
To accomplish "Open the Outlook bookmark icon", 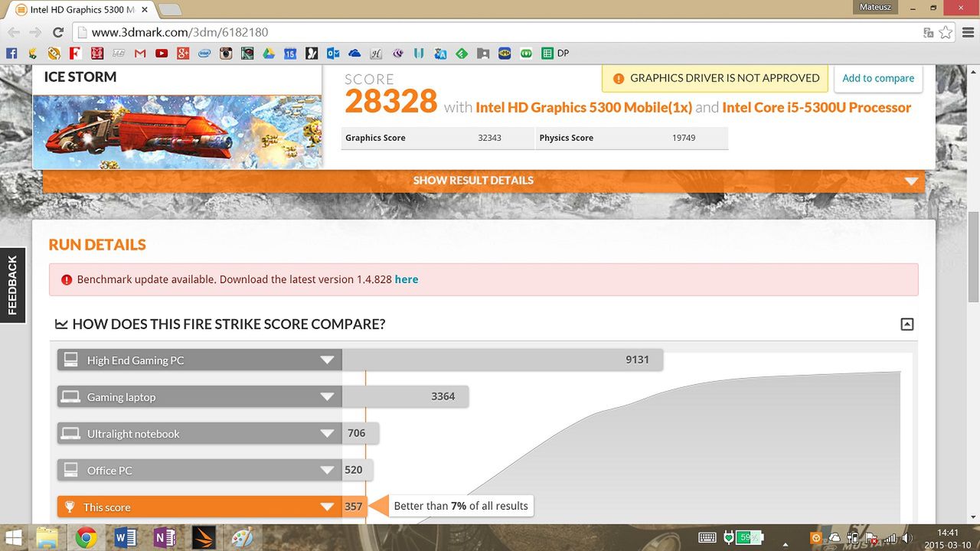I will [333, 54].
